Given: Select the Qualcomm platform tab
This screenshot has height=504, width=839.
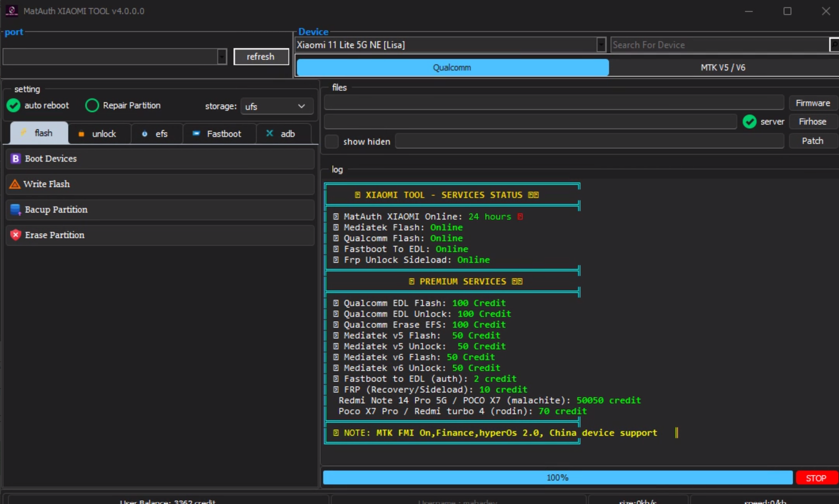Looking at the screenshot, I should [453, 67].
